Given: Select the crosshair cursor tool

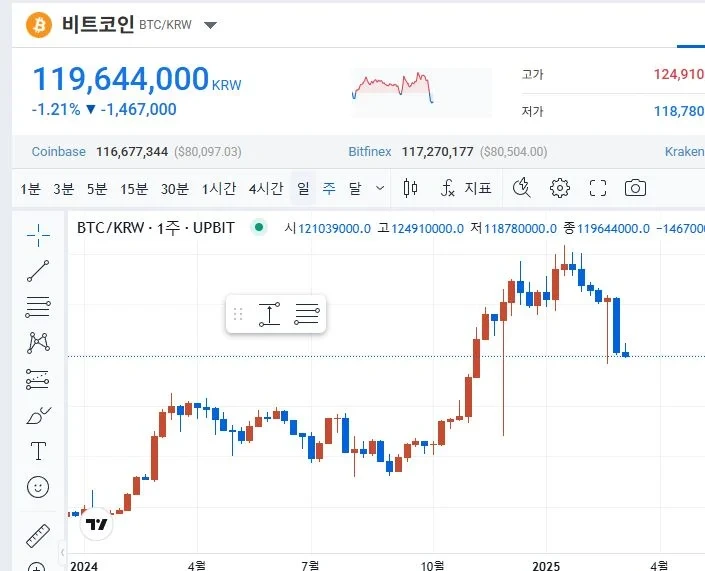Looking at the screenshot, I should click(38, 235).
